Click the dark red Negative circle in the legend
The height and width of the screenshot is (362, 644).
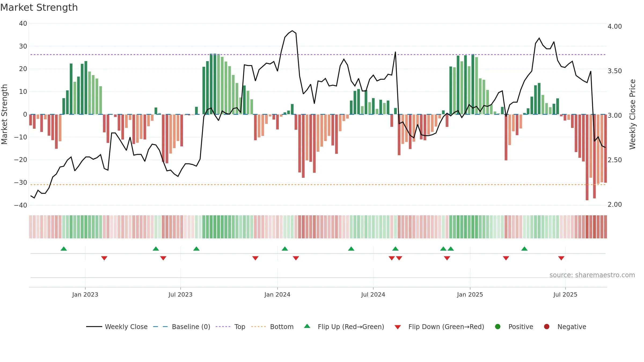click(547, 327)
